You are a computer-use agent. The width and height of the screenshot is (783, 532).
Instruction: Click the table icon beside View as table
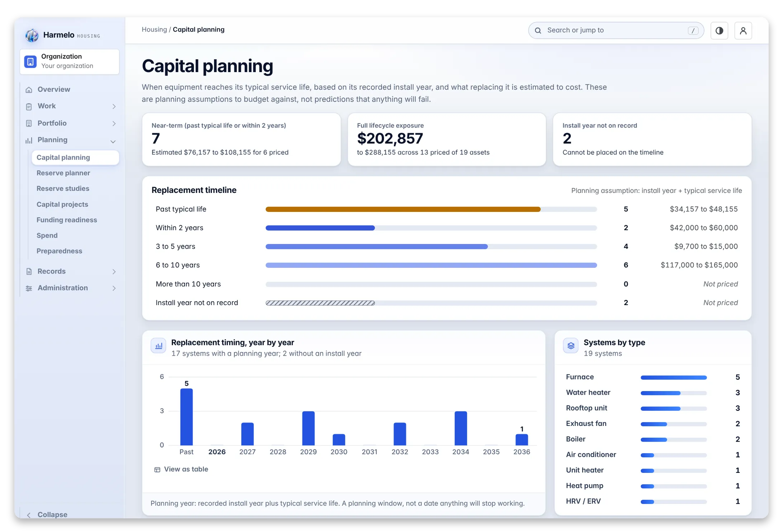pos(157,470)
